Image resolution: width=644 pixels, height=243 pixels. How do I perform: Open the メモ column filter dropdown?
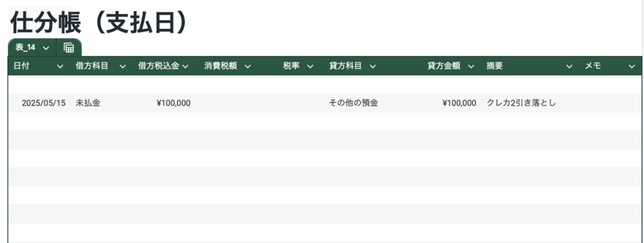point(631,67)
